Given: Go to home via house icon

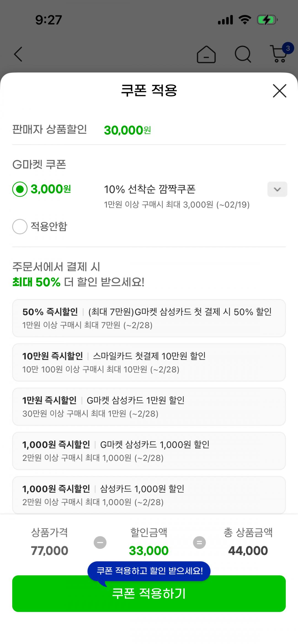Looking at the screenshot, I should [206, 54].
